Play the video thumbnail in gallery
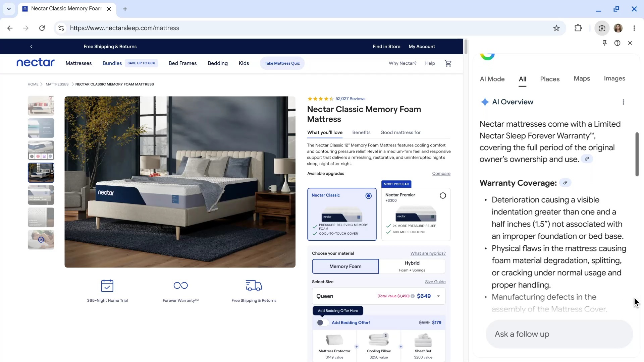The width and height of the screenshot is (644, 362). (41, 240)
